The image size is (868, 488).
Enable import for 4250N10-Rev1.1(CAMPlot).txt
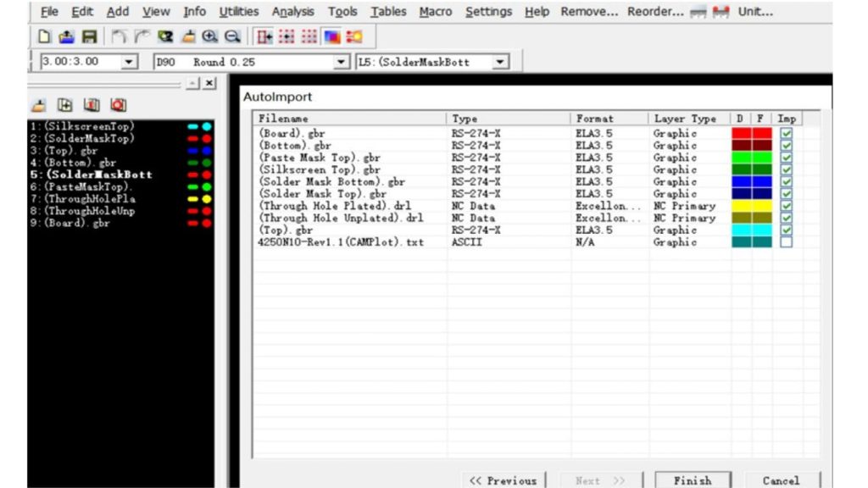pyautogui.click(x=786, y=242)
